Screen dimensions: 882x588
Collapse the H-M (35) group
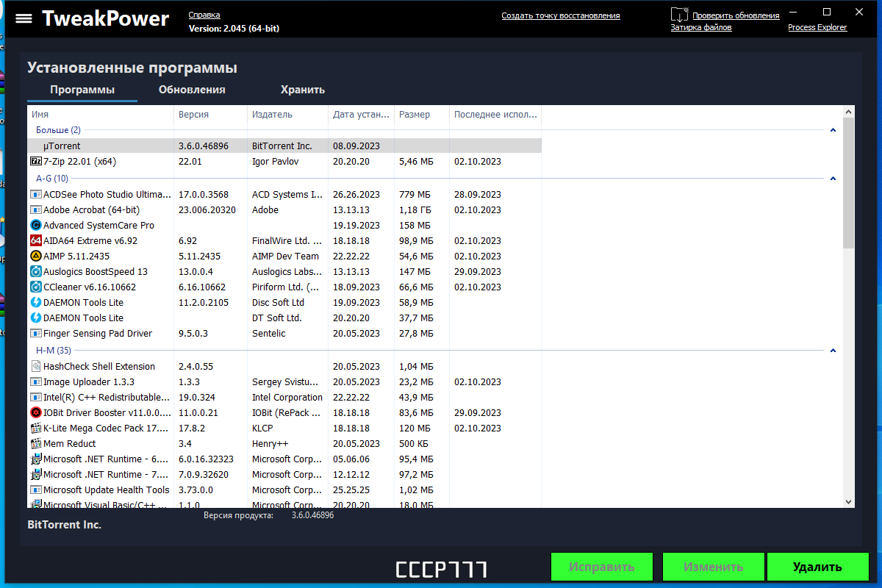833,351
